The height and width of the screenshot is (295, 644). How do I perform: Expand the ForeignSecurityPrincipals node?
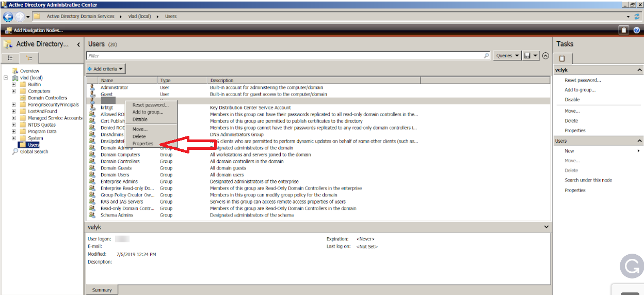click(x=14, y=104)
